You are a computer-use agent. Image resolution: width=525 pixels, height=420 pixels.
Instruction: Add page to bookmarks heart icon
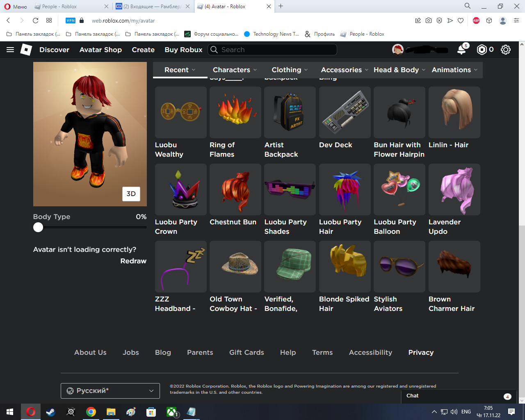pos(461,21)
